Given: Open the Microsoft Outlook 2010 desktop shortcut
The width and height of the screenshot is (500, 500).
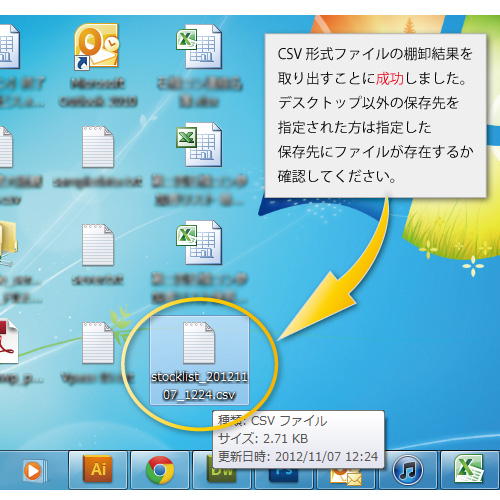Looking at the screenshot, I should [x=96, y=47].
